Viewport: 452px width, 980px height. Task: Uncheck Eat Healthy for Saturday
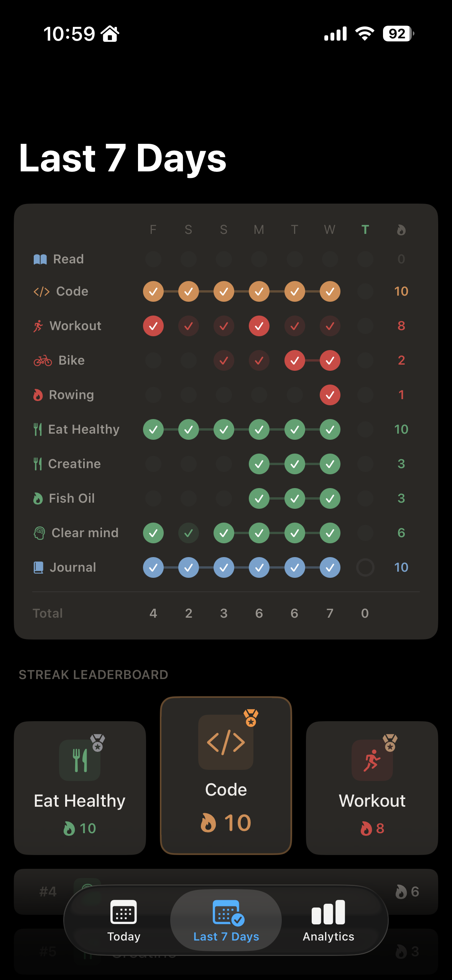pyautogui.click(x=189, y=429)
